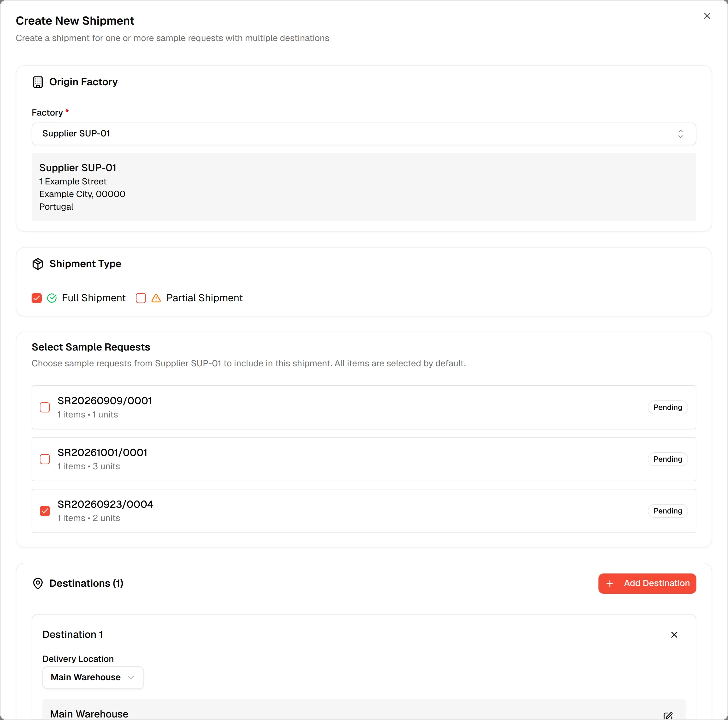Image resolution: width=728 pixels, height=720 pixels.
Task: Edit Main Warehouse address via pencil icon
Action: (x=668, y=716)
